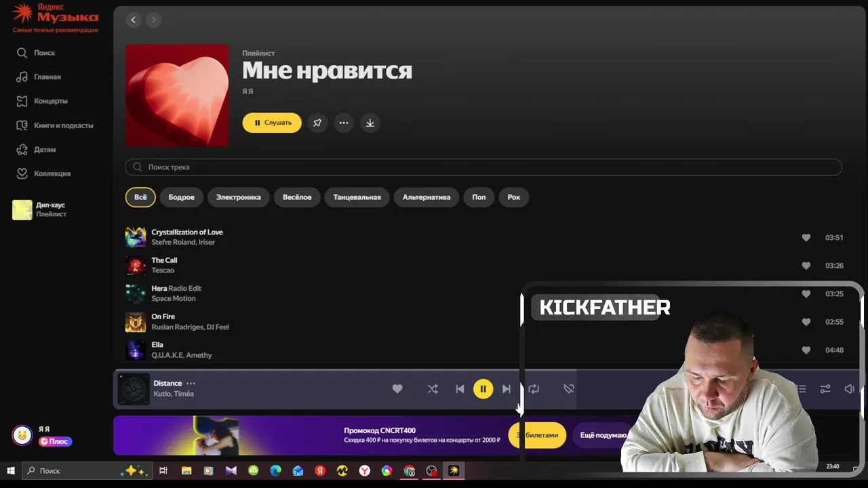Open the Distance track options menu
Screen dimensions: 868x488
pos(191,384)
